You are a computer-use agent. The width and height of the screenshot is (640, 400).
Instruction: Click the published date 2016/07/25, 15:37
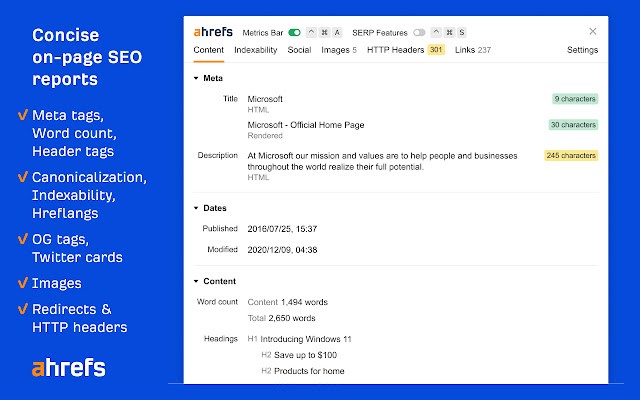pos(282,229)
